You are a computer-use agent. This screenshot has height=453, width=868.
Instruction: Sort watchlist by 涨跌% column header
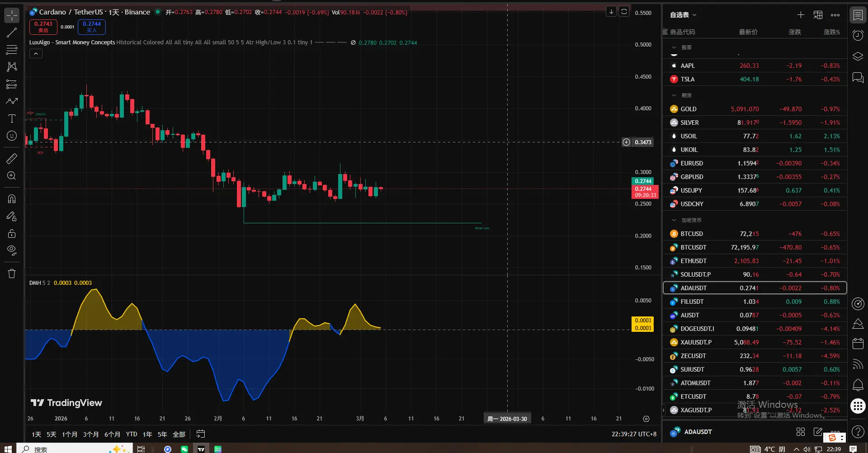[831, 32]
